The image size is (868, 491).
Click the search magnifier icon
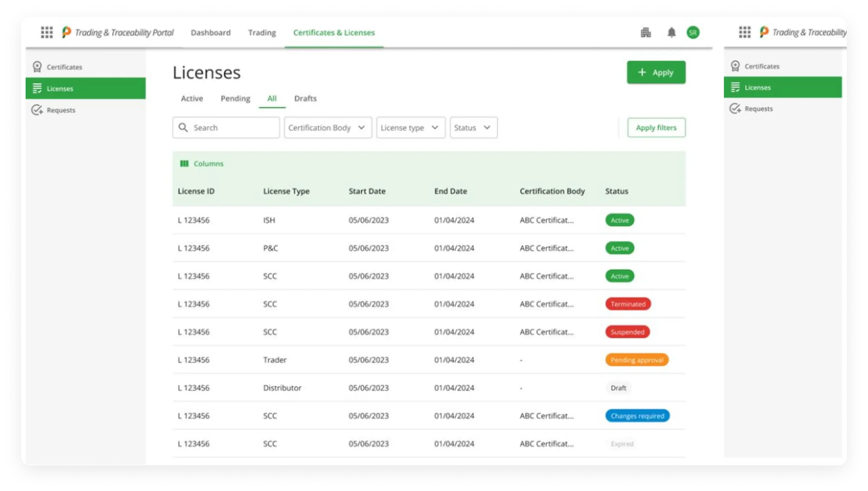pyautogui.click(x=183, y=127)
